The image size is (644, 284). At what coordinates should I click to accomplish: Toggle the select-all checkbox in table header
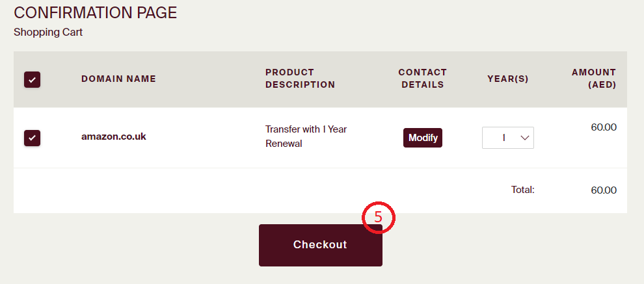(32, 79)
